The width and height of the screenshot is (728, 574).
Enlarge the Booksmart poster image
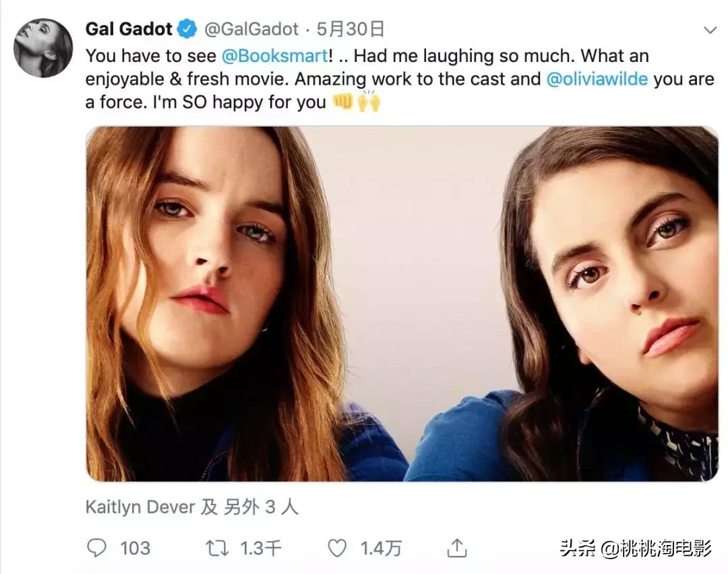coord(402,303)
